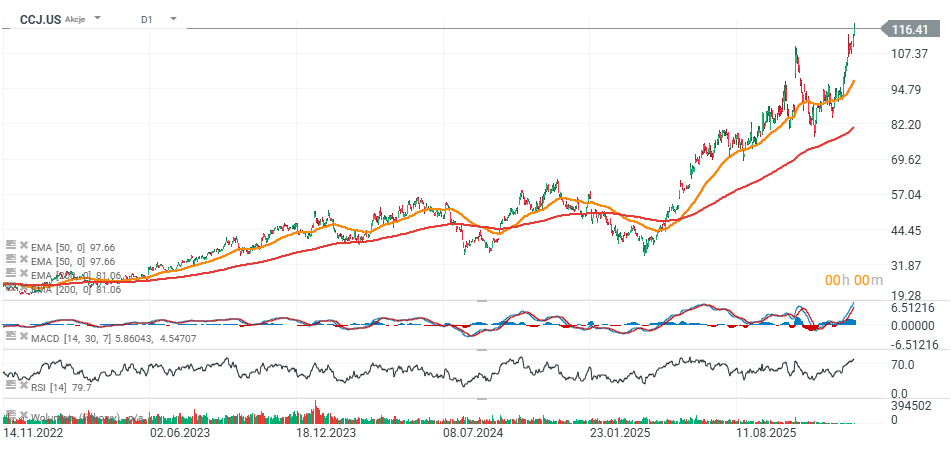Remove the RSI indicator with its X
Viewport: 951px width, 449px height.
coord(22,385)
